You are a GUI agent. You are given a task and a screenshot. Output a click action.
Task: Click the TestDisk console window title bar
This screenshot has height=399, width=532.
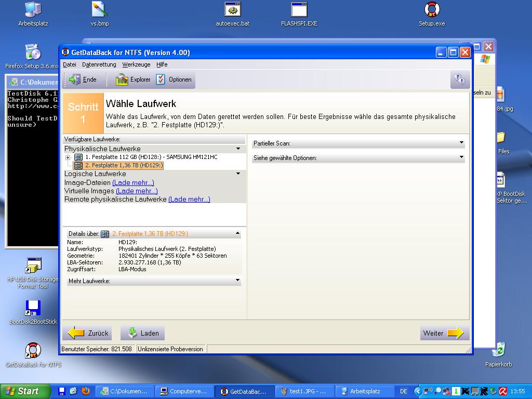tap(32, 82)
